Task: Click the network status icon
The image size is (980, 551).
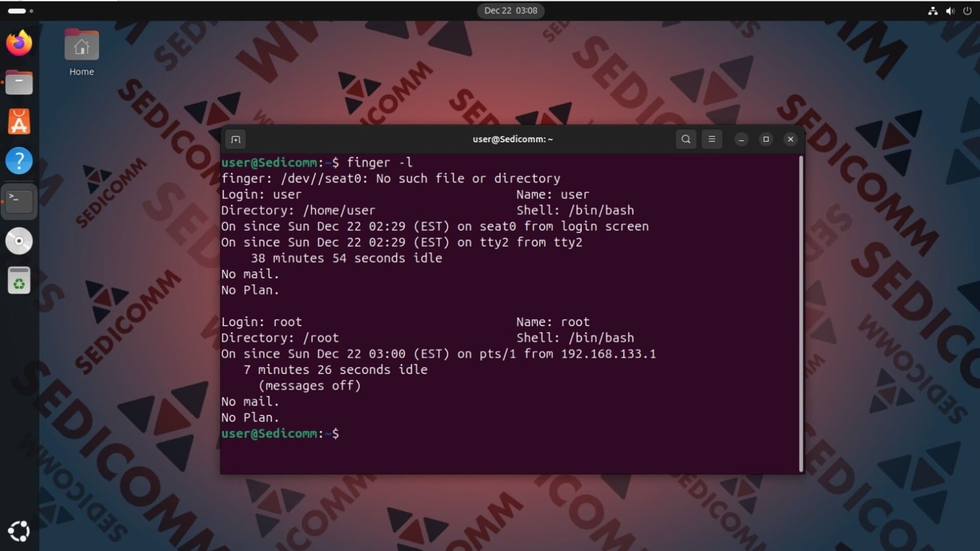Action: 933,11
